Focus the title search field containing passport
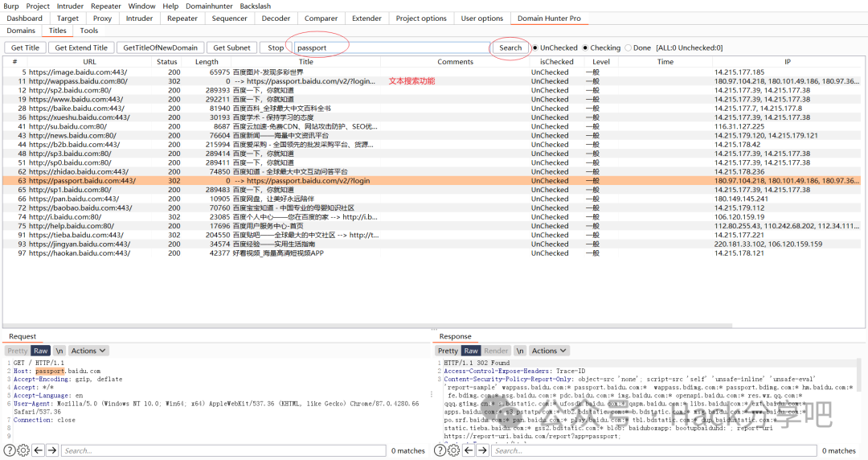This screenshot has width=868, height=460. (392, 47)
